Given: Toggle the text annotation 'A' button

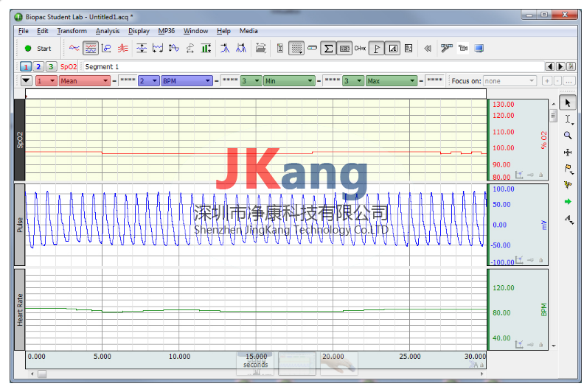Looking at the screenshot, I should [x=393, y=48].
